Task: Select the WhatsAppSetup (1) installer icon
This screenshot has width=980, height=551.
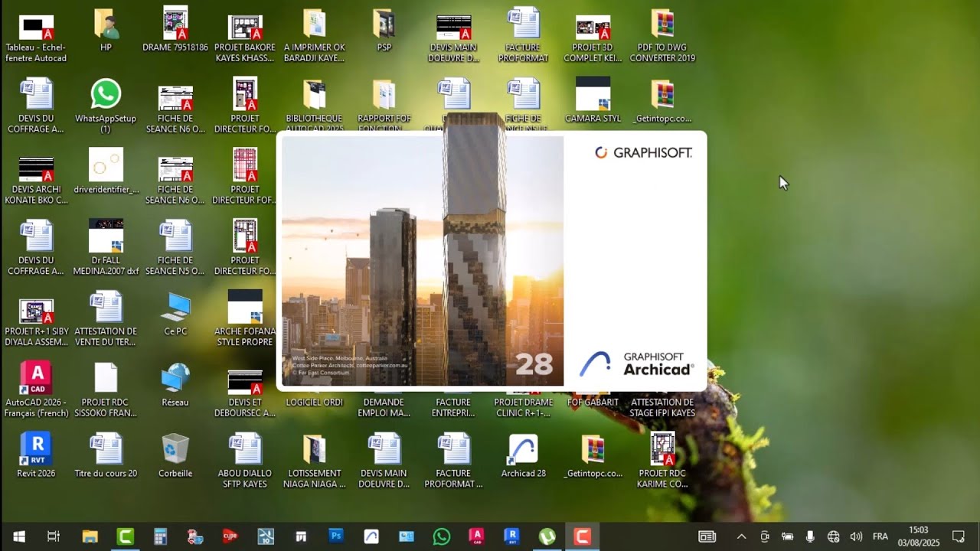Action: (106, 106)
